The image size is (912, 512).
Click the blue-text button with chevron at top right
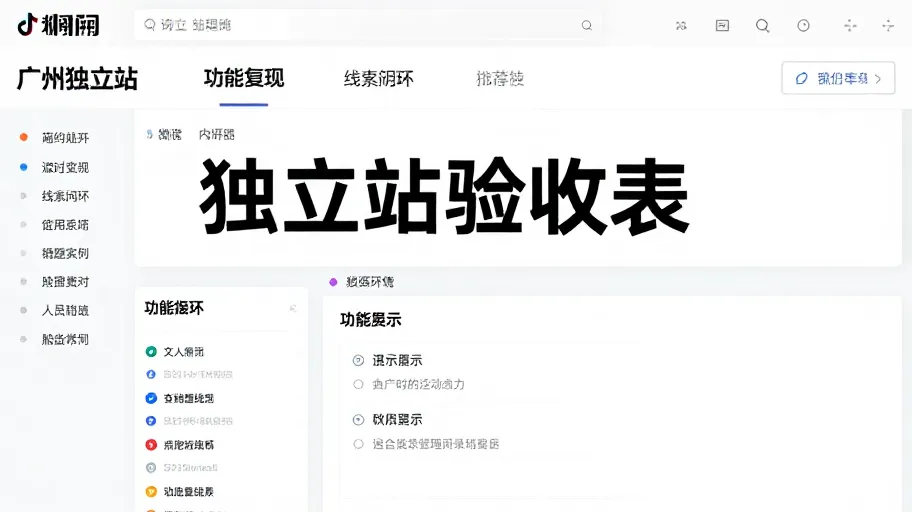[x=838, y=78]
